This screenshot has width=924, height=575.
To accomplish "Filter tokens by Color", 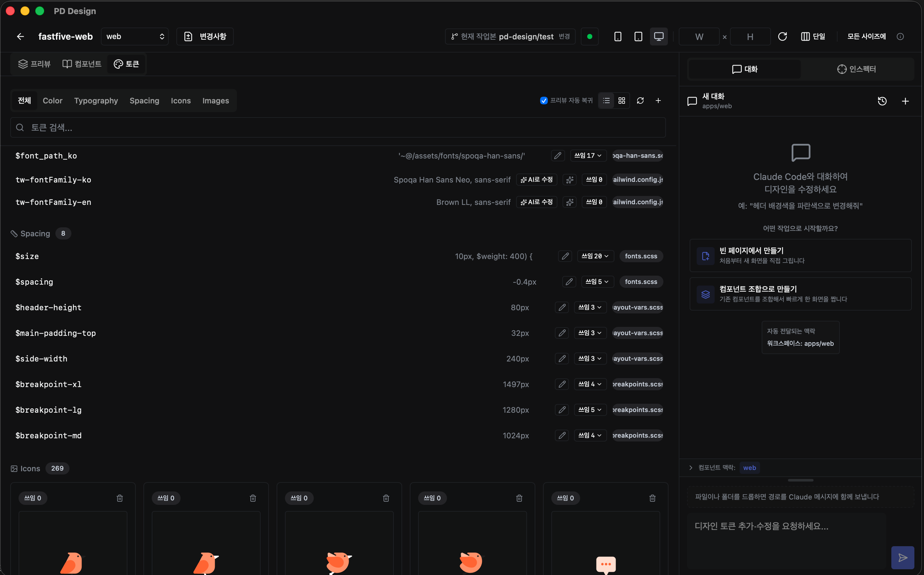I will [53, 101].
